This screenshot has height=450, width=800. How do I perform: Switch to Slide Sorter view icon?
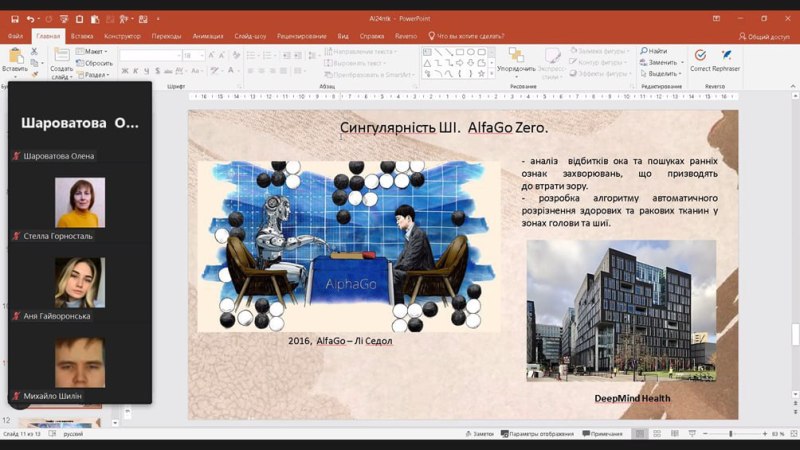point(657,434)
